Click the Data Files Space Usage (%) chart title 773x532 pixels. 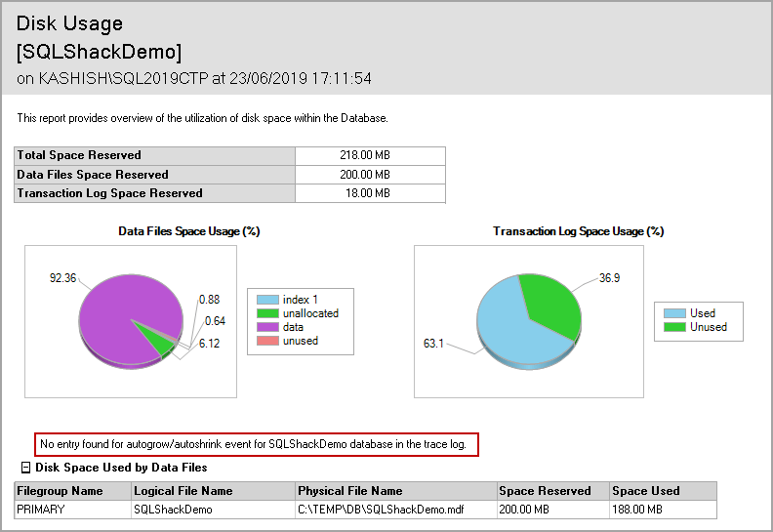pos(188,231)
